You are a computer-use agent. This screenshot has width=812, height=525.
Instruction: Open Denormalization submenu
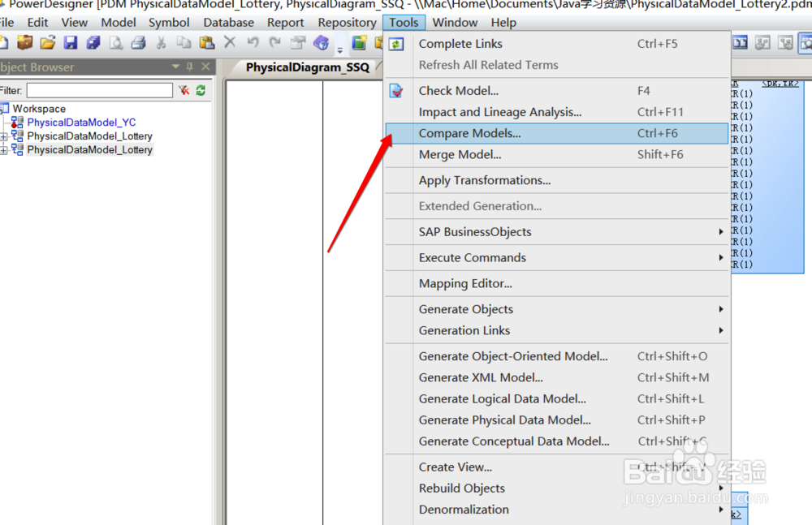tap(557, 510)
